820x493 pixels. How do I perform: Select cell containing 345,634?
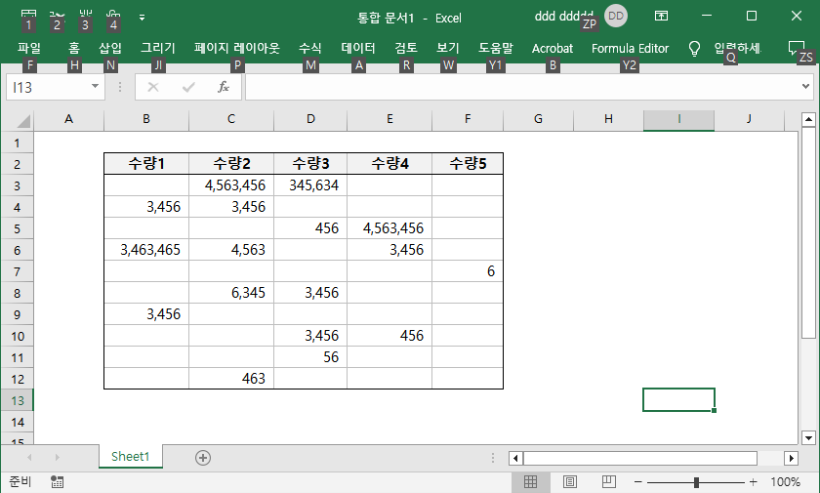tap(311, 185)
